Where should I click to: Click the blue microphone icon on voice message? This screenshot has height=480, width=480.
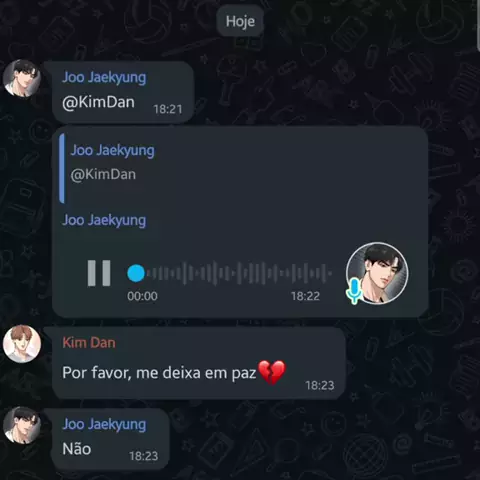(354, 291)
